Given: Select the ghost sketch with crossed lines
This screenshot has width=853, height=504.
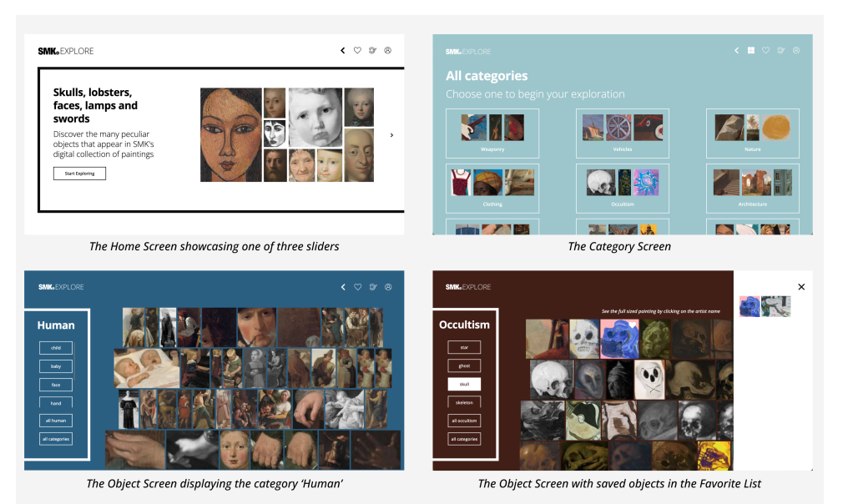Looking at the screenshot, I should tap(649, 379).
